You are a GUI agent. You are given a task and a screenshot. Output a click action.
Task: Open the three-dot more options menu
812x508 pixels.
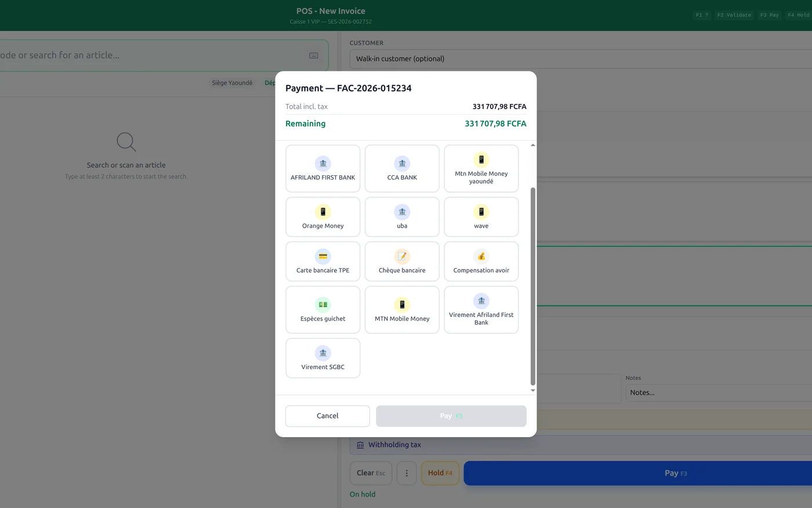coord(407,473)
